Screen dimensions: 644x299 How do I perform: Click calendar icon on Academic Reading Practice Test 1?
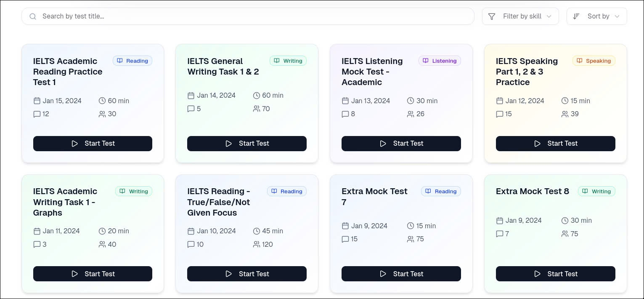(x=37, y=101)
